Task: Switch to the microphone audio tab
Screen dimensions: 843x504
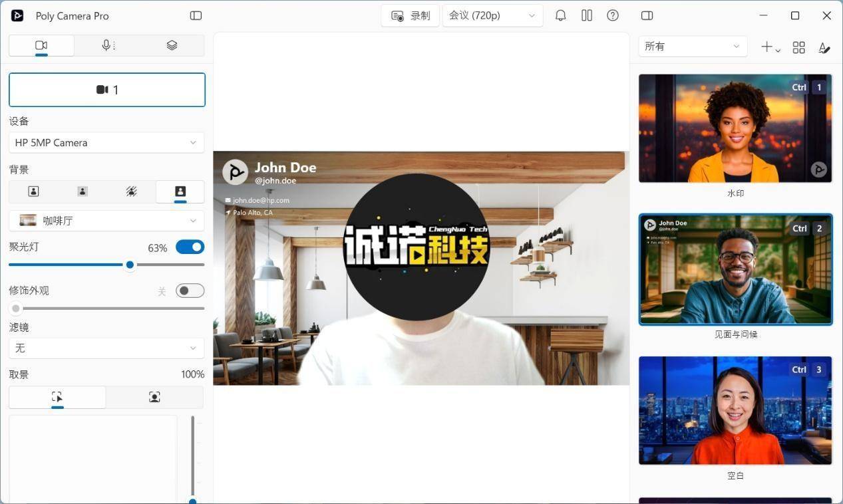Action: (106, 45)
